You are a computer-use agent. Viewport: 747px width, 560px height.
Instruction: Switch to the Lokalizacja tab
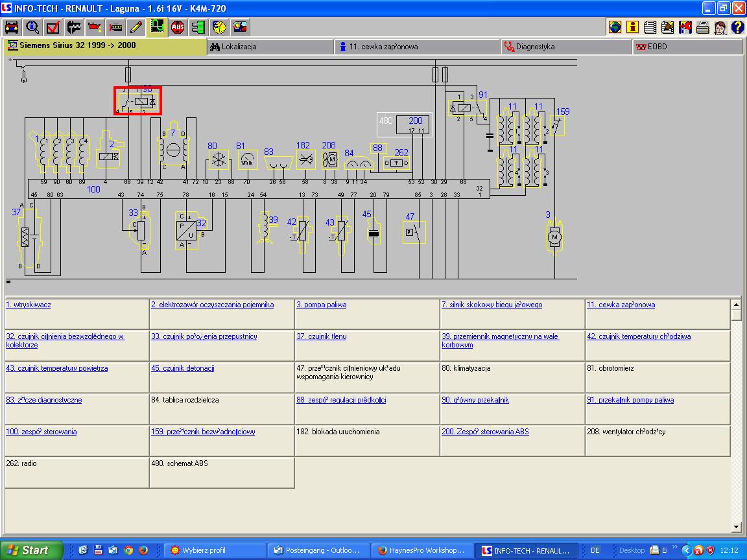(x=239, y=47)
